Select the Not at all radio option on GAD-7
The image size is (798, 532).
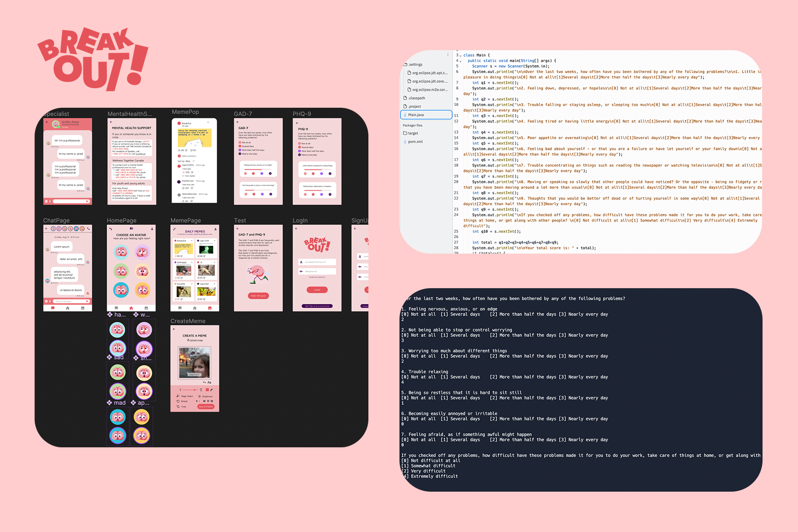240,142
